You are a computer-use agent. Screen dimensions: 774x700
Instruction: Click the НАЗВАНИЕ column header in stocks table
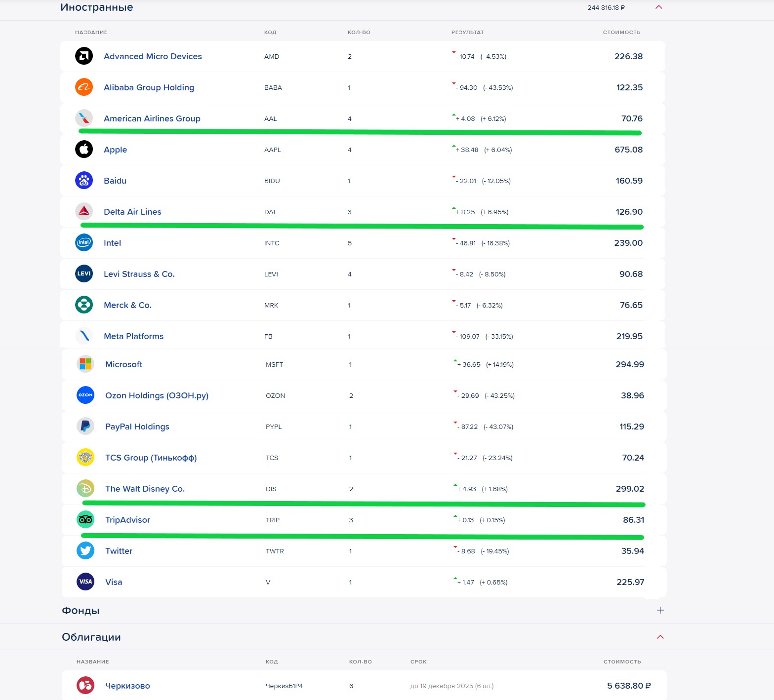click(x=91, y=32)
